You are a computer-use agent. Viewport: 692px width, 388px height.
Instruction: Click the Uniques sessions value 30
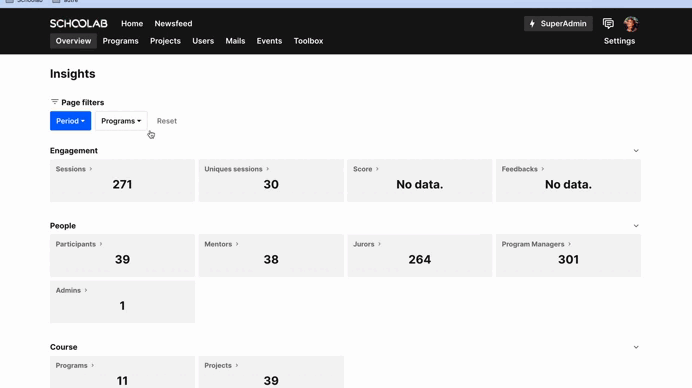[x=271, y=185]
